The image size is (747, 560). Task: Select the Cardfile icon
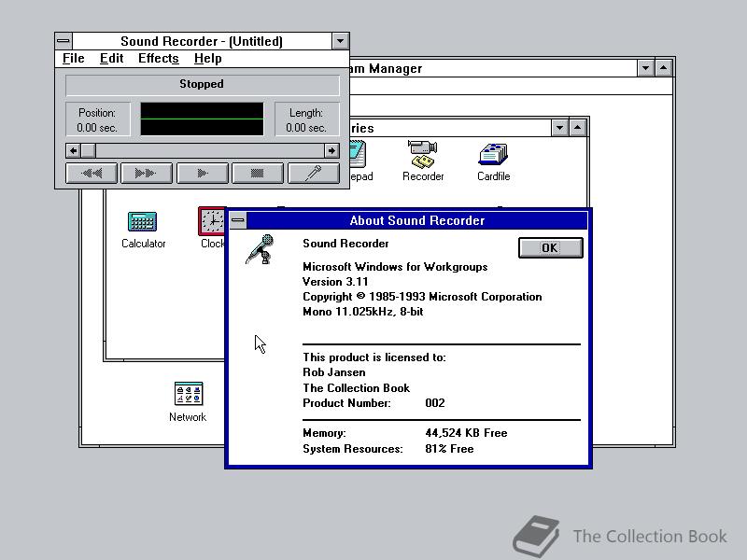tap(494, 161)
